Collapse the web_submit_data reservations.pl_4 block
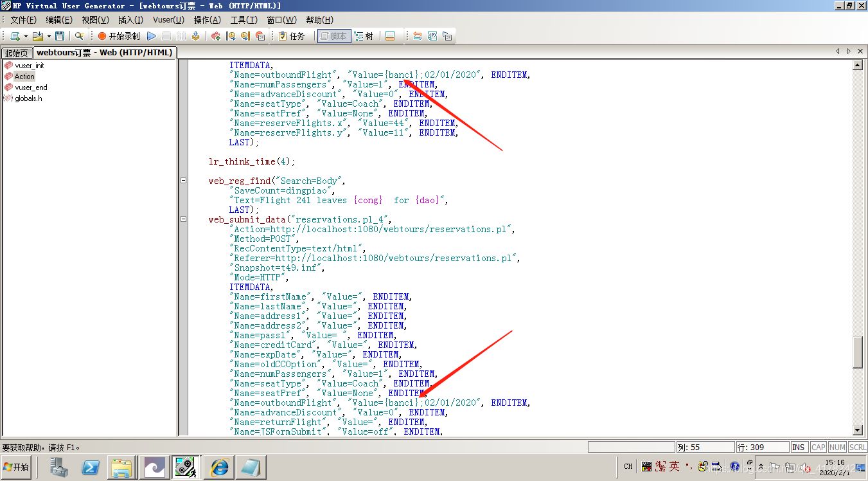868x481 pixels. [183, 219]
